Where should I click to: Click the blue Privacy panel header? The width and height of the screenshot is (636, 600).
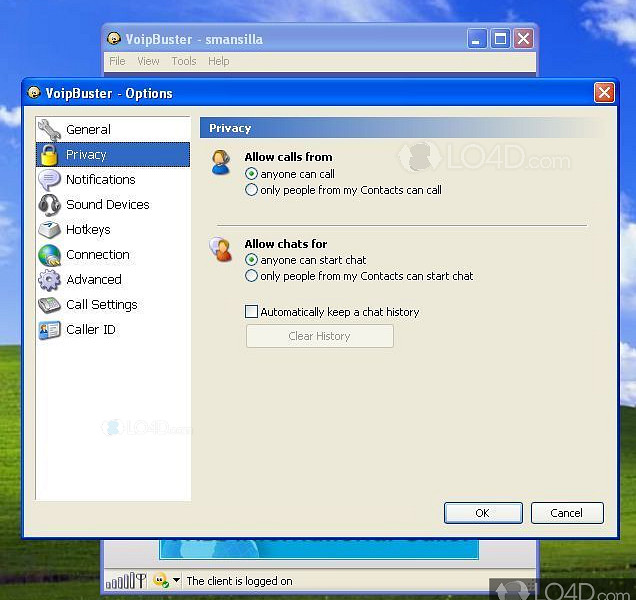(x=402, y=128)
